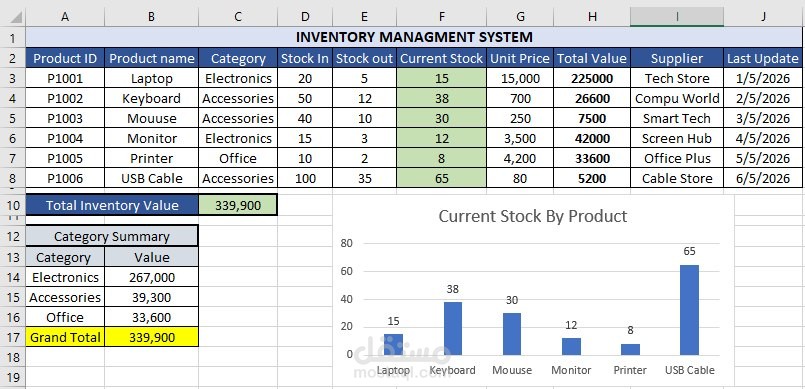Click summary value 33,600
Viewport: 805px width, 389px height.
(x=151, y=317)
